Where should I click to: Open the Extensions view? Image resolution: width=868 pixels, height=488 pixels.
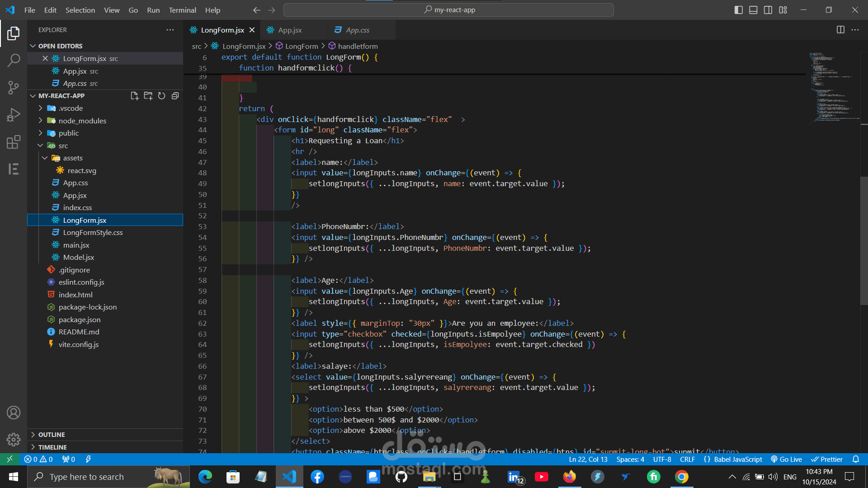pos(14,142)
